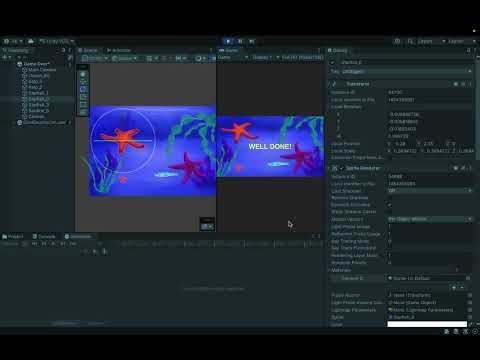Switch to the Hierarchy tab
Image resolution: width=480 pixels, height=360 pixels.
click(x=17, y=50)
